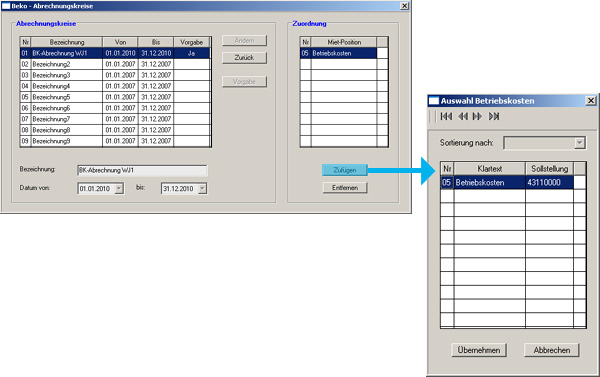Click the Klartext column header
600x377 pixels.
pos(489,168)
